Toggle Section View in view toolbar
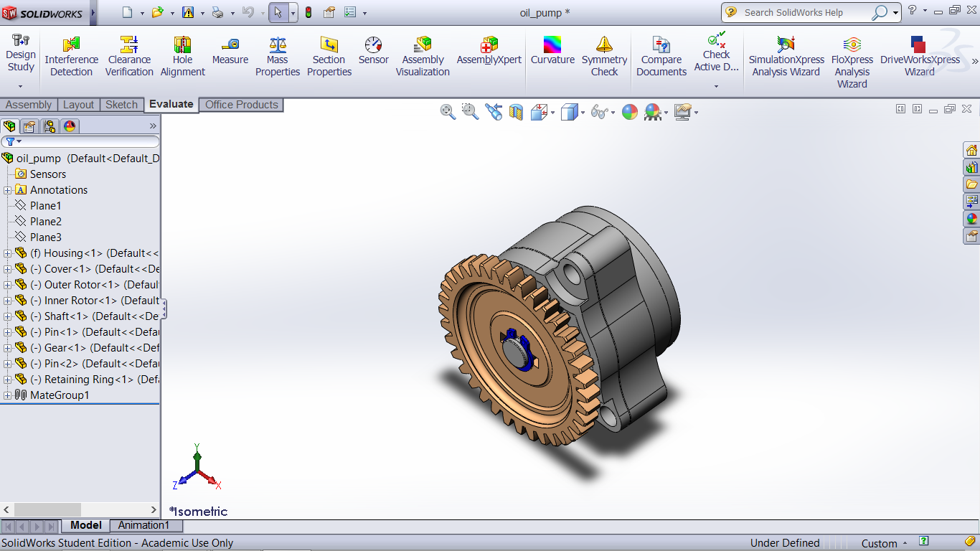980x551 pixels. click(516, 112)
